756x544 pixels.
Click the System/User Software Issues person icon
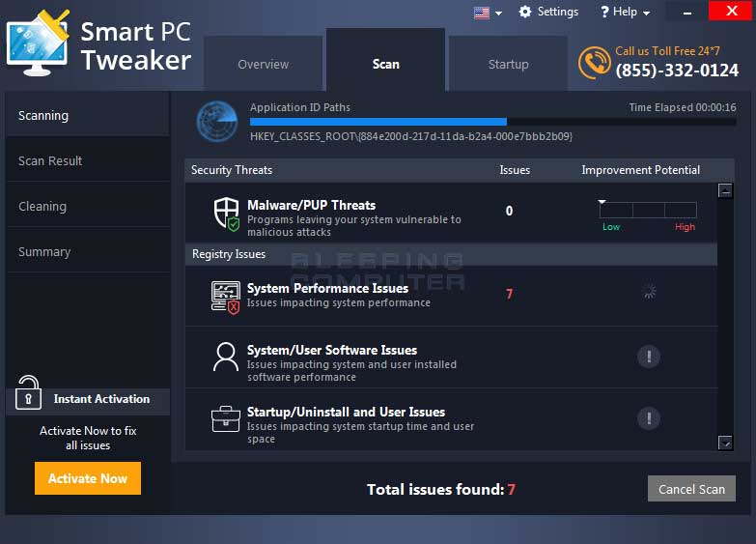pyautogui.click(x=226, y=358)
